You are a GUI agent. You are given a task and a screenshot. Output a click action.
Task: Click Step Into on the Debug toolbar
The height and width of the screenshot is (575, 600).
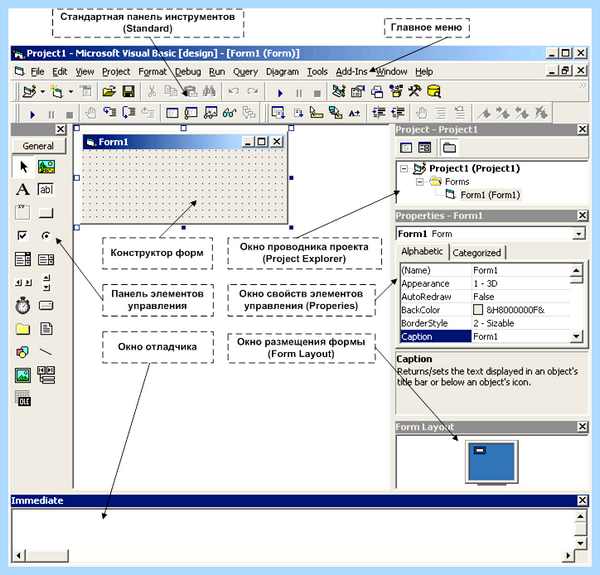click(x=110, y=112)
